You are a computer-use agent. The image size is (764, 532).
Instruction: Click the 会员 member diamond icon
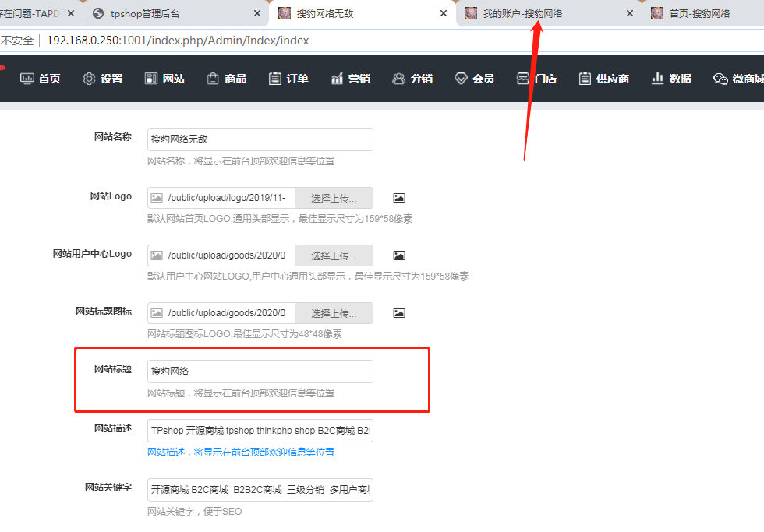pyautogui.click(x=460, y=79)
